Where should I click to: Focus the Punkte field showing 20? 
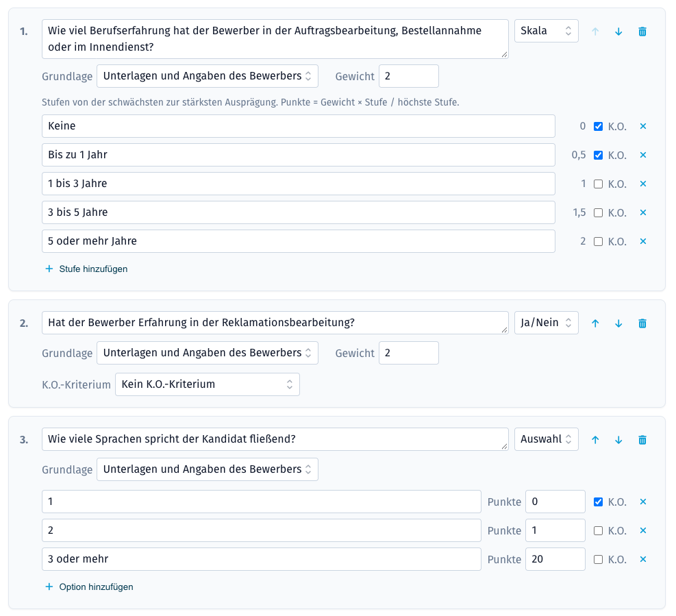(555, 559)
